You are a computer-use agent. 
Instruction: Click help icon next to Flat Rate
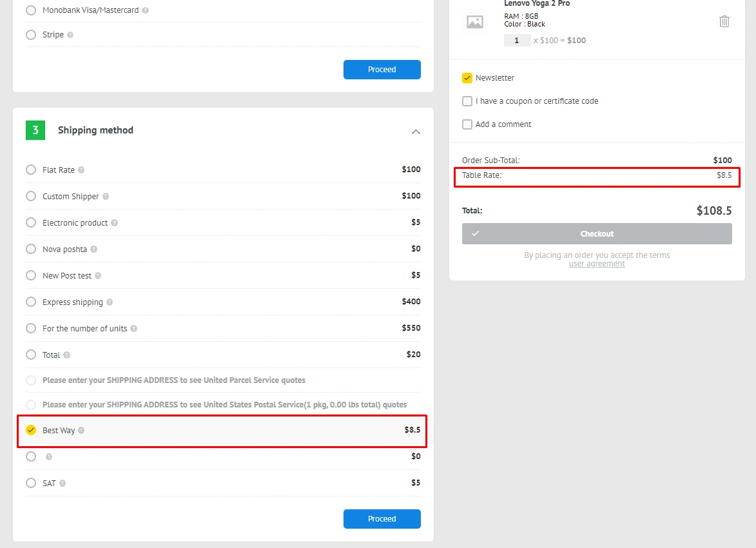coord(81,170)
